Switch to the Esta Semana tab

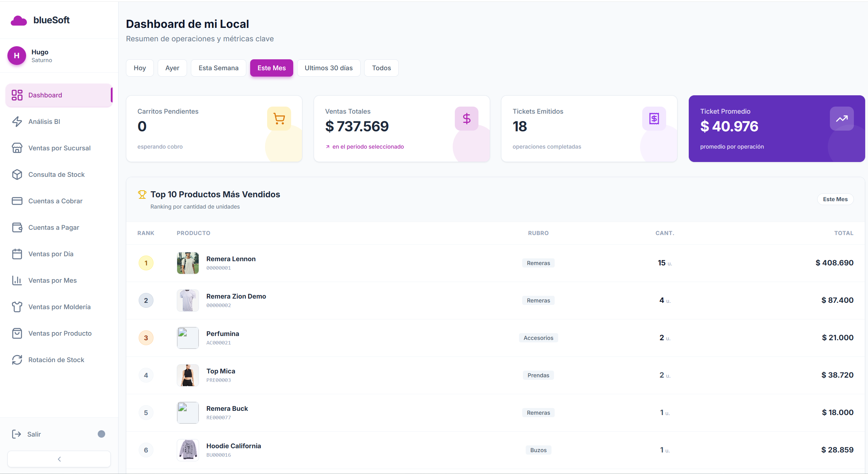pyautogui.click(x=218, y=68)
